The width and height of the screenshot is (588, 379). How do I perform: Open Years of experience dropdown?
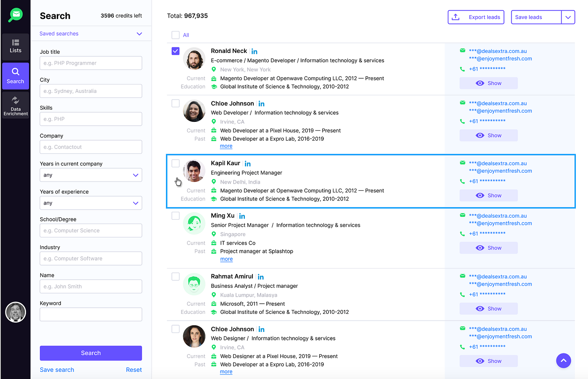91,203
